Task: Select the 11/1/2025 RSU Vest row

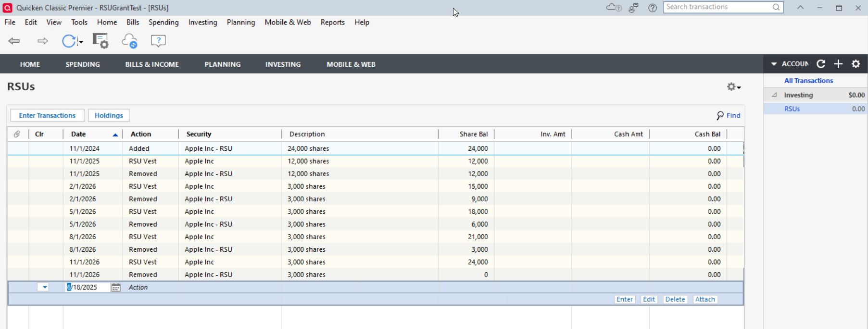Action: point(375,161)
